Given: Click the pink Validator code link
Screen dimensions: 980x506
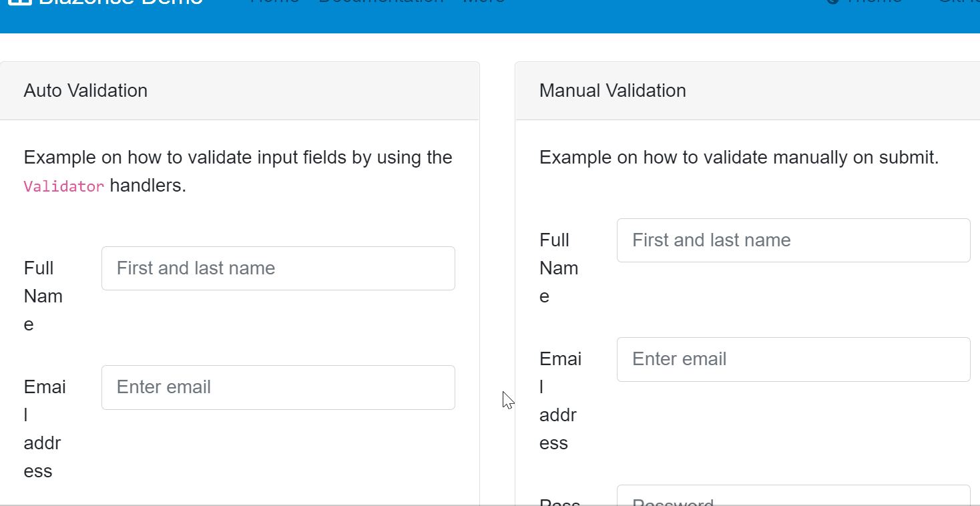Looking at the screenshot, I should (63, 186).
